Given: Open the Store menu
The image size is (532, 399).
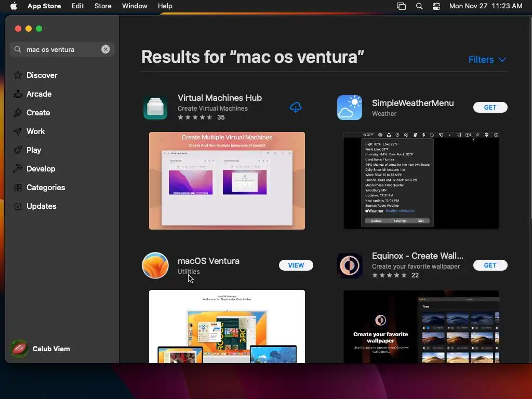Looking at the screenshot, I should point(103,6).
